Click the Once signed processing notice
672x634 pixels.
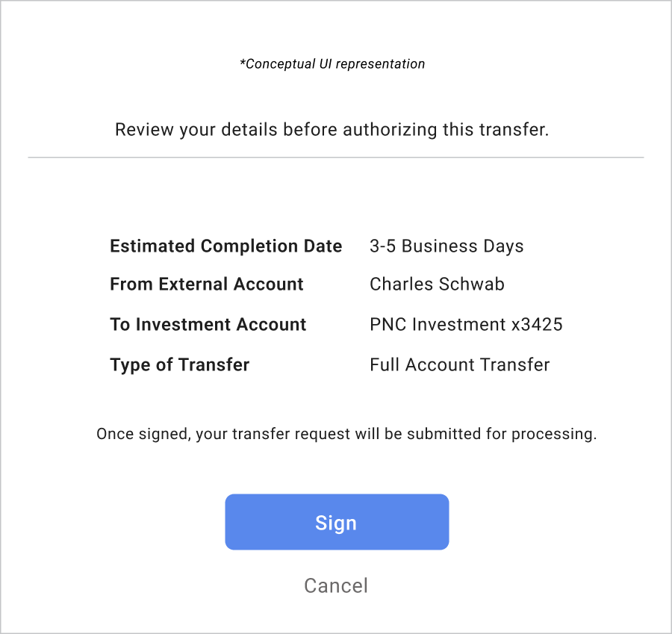(x=346, y=434)
